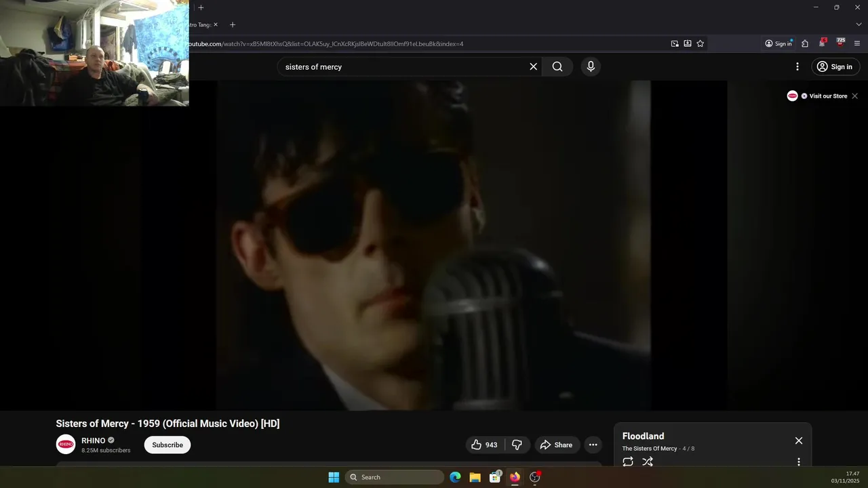
Task: Clear the YouTube search box text
Action: tap(533, 66)
